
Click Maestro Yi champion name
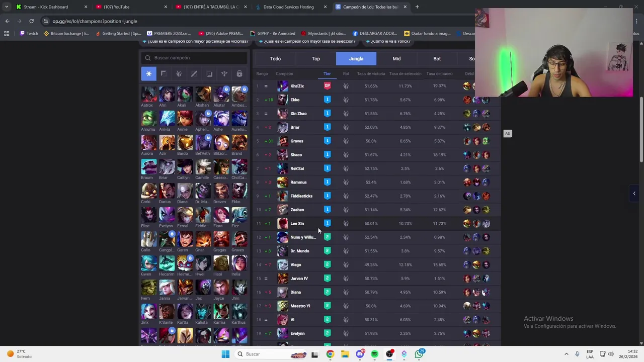pyautogui.click(x=300, y=306)
